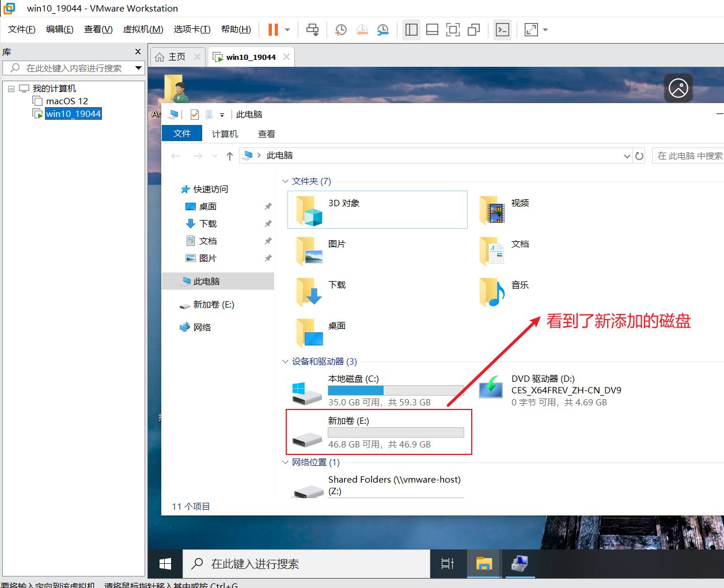Click Send Ctrl+Alt+Del toolbar icon

312,29
